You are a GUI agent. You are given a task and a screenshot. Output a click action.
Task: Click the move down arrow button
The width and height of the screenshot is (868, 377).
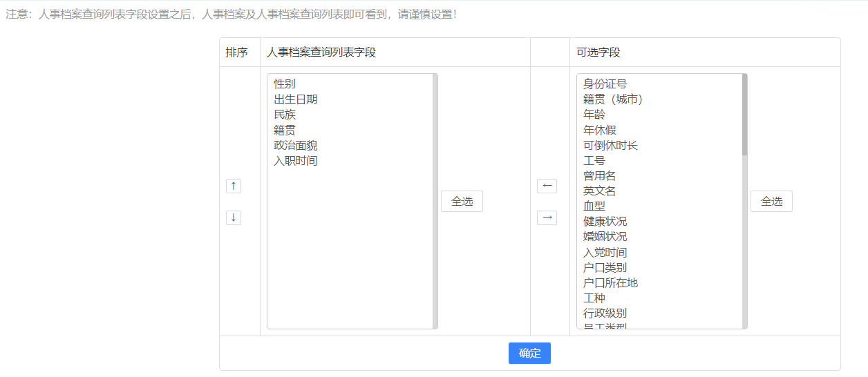[x=234, y=217]
